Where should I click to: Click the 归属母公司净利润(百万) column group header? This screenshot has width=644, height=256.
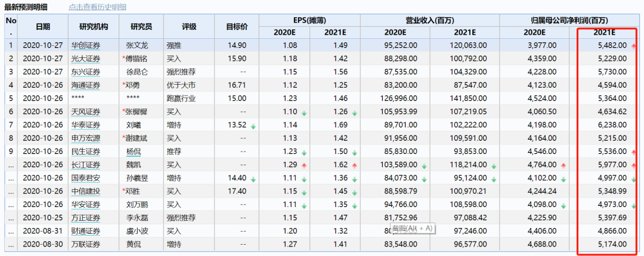(569, 20)
